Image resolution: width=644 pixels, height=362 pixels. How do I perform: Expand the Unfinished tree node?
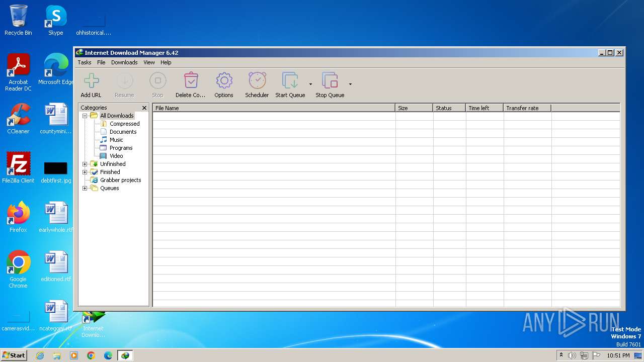coord(85,164)
